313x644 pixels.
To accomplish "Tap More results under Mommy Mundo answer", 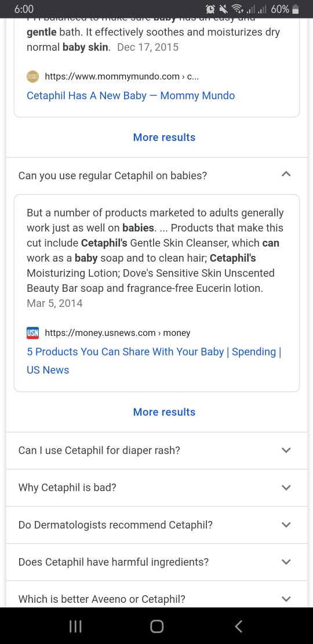I will [164, 137].
